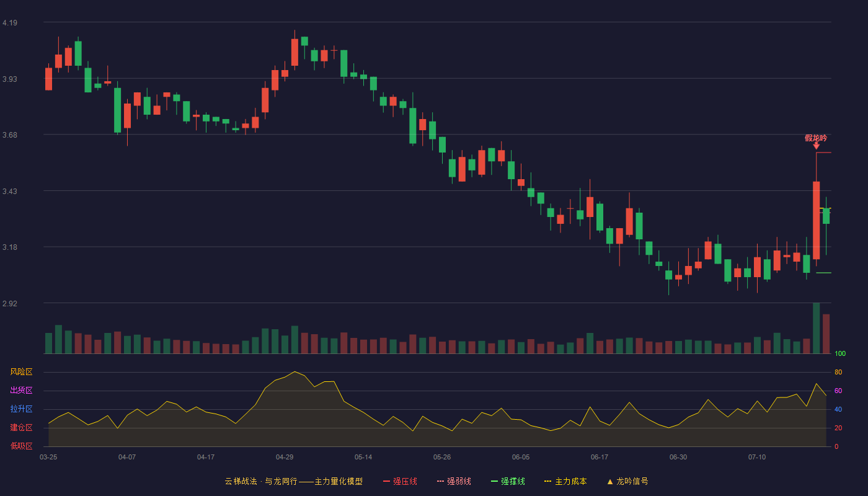Click the 3.93 price axis label
This screenshot has width=868, height=496.
pyautogui.click(x=10, y=79)
